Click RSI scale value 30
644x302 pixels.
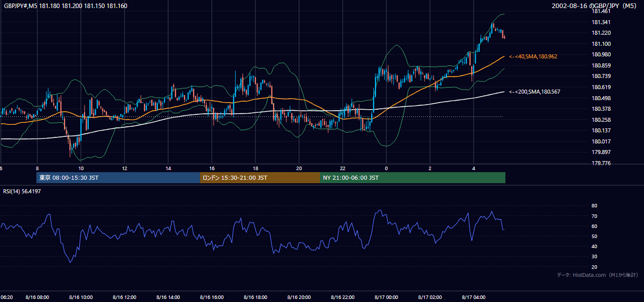point(594,257)
